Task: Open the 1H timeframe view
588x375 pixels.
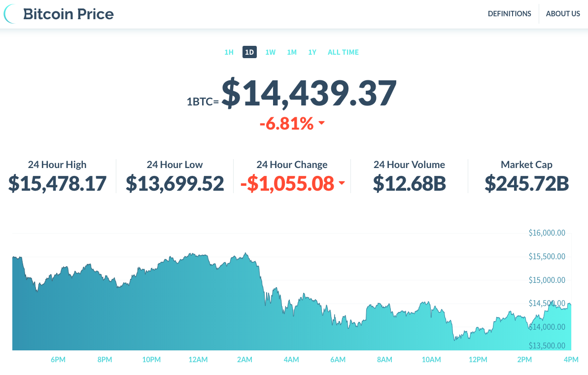Action: tap(228, 52)
